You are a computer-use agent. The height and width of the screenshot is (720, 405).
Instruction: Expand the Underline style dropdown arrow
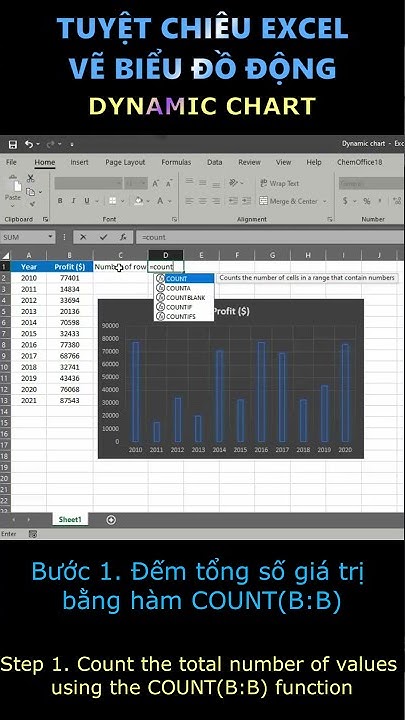97,201
